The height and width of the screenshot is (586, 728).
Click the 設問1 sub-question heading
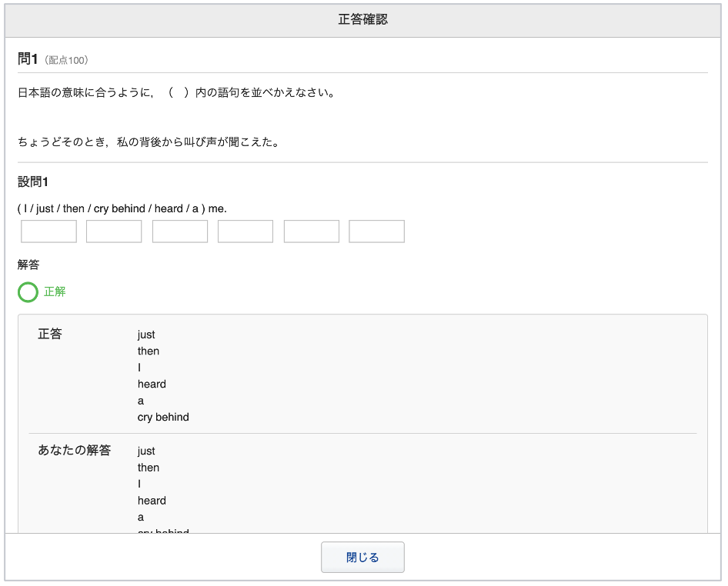coord(33,182)
